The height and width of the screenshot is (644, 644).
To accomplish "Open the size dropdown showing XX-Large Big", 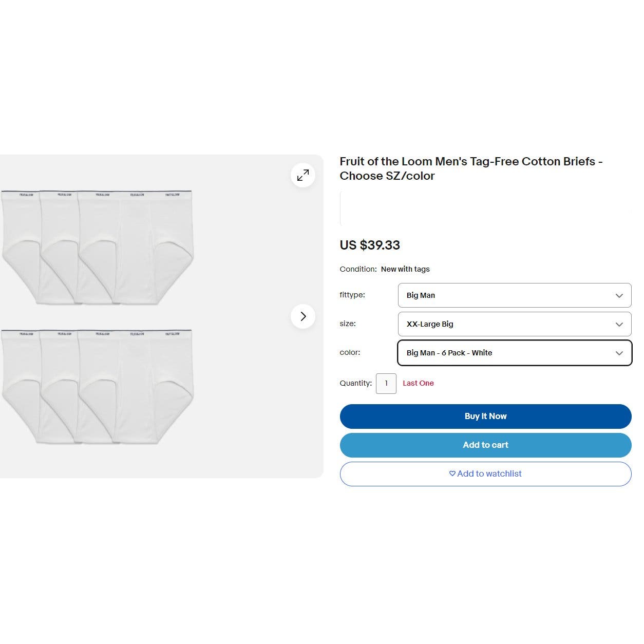I will [514, 324].
